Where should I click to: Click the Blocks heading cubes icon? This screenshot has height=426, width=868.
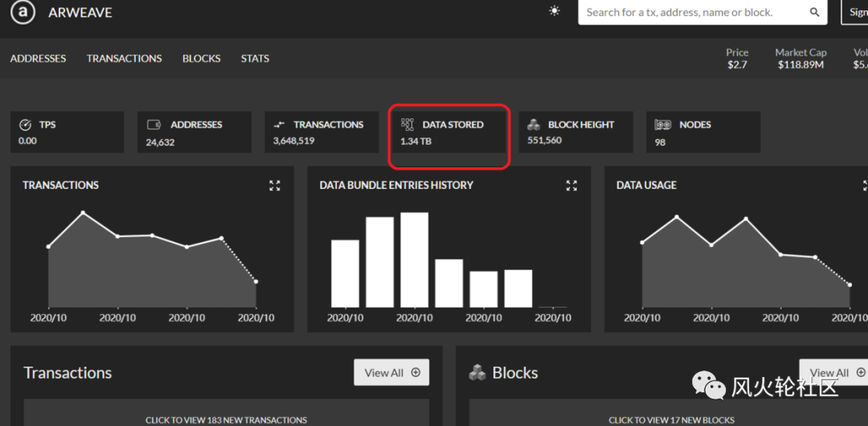tap(477, 372)
